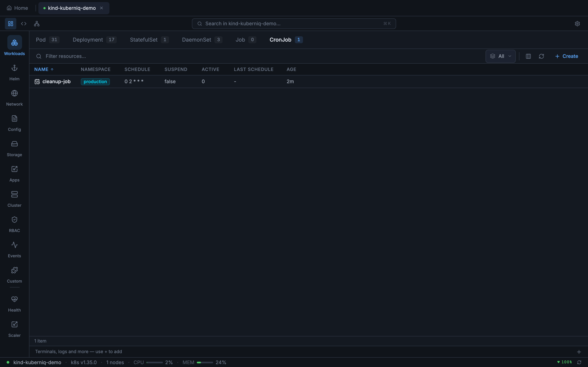Open the All namespaces dropdown

(x=500, y=56)
